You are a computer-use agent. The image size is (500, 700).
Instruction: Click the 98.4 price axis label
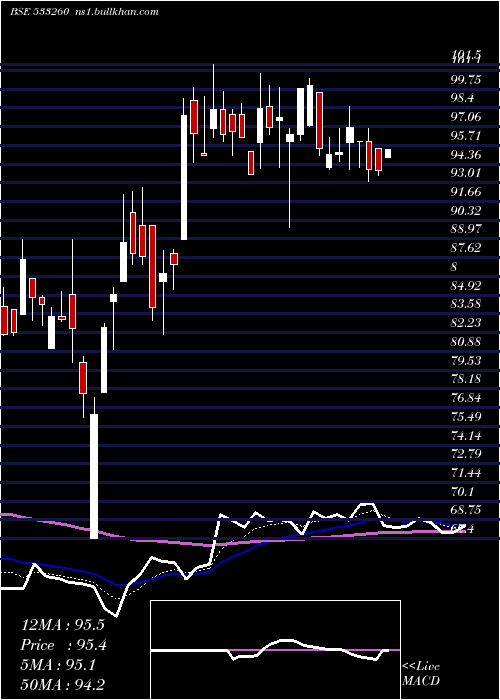point(462,98)
